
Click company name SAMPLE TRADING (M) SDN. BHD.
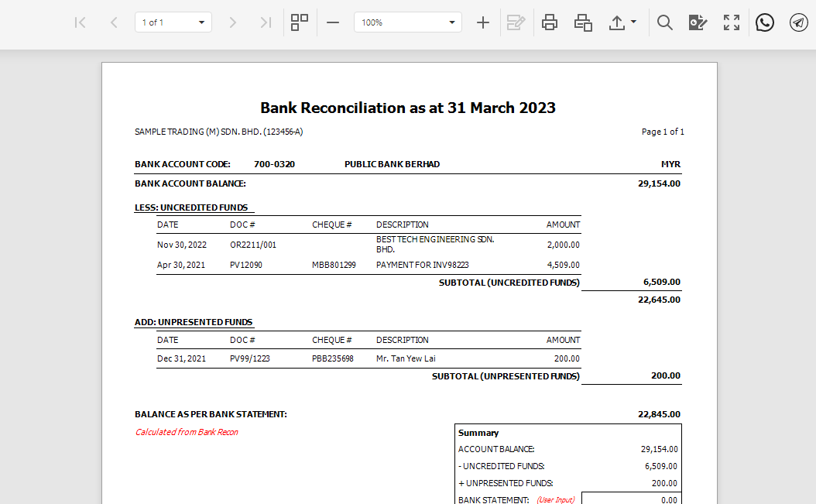coord(218,132)
